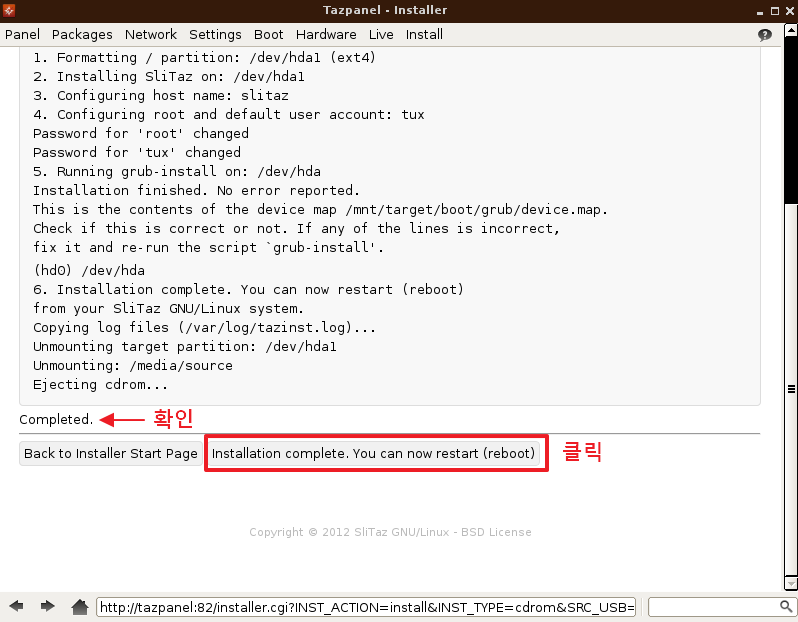Image resolution: width=798 pixels, height=622 pixels.
Task: Click the 'Unmounting: /media/source' log line
Action: pos(133,365)
